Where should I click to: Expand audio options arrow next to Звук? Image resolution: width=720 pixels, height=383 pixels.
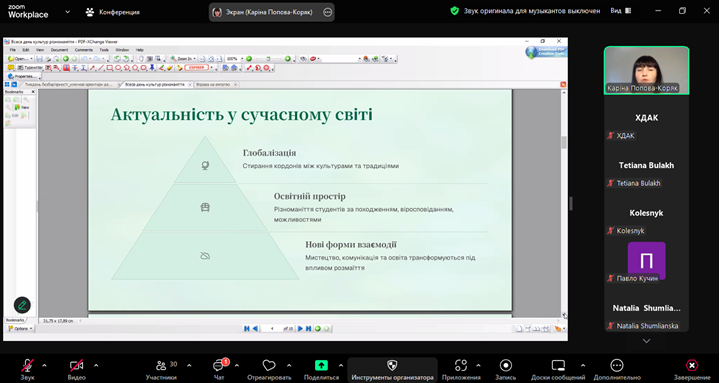pyautogui.click(x=45, y=366)
